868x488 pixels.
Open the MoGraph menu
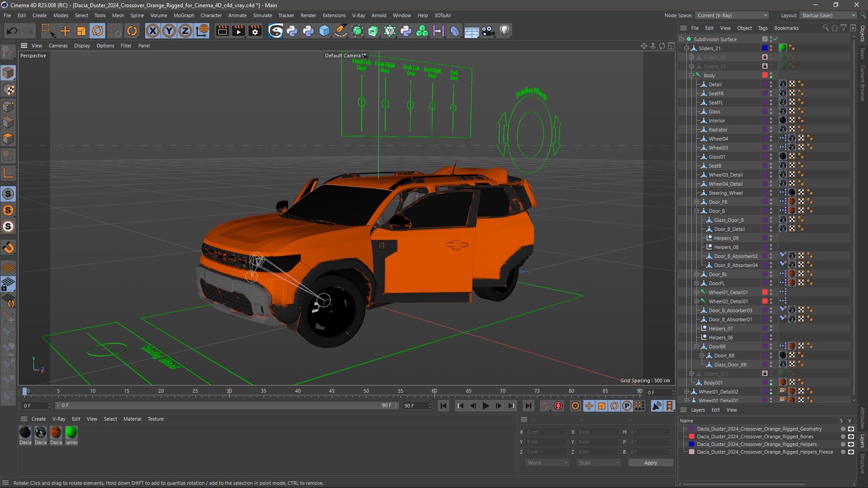[183, 15]
